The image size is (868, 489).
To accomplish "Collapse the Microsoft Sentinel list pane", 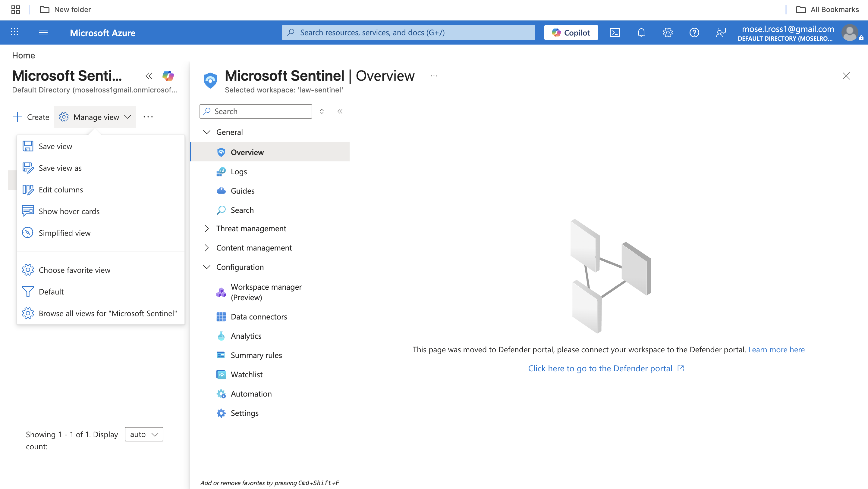I will click(x=149, y=76).
